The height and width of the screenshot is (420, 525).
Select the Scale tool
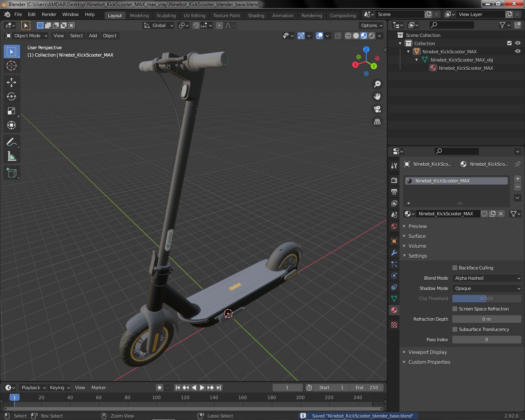11,111
